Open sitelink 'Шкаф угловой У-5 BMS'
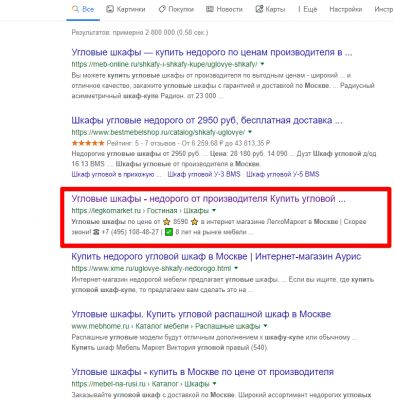Screen dimensions: 394x400 point(283,174)
